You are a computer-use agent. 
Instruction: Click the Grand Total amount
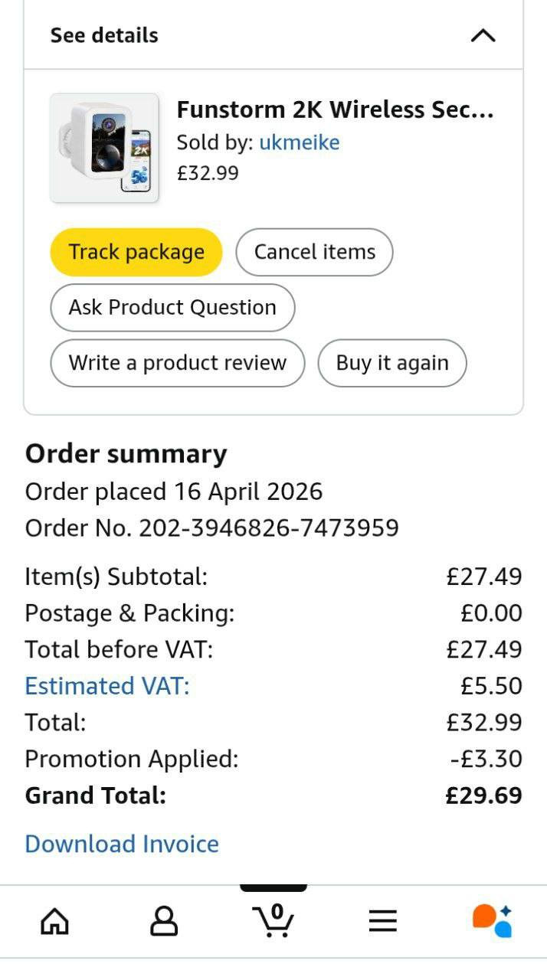pos(484,795)
